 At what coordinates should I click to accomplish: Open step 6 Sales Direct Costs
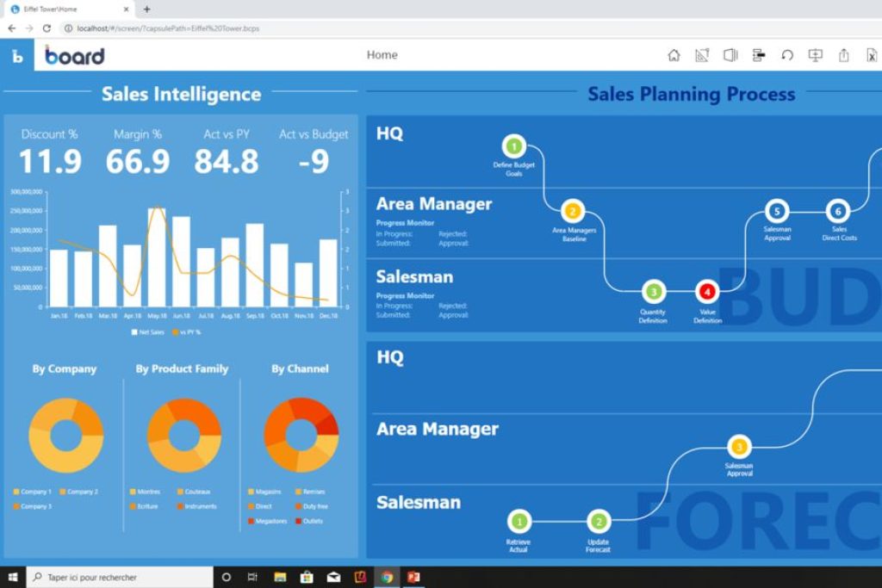pos(837,212)
